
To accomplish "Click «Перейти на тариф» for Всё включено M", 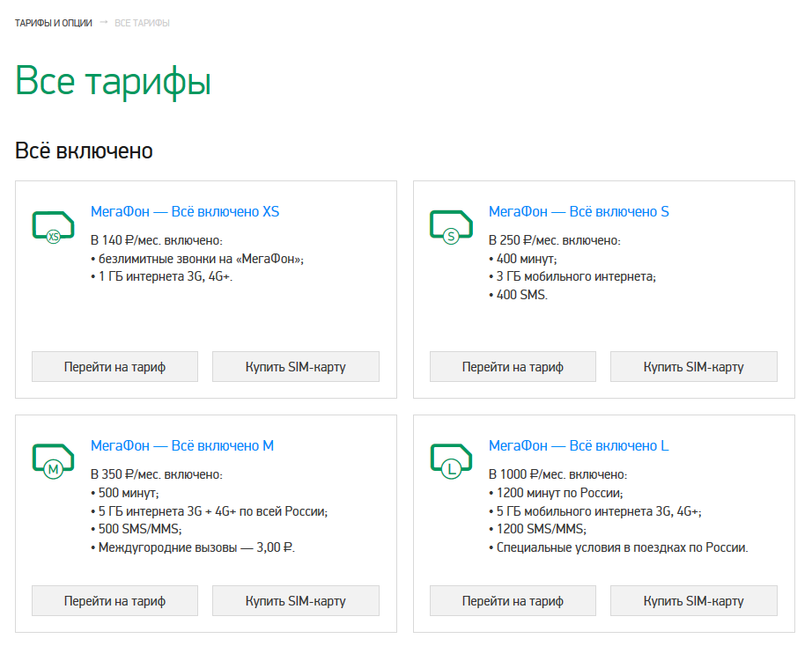I will click(x=114, y=601).
